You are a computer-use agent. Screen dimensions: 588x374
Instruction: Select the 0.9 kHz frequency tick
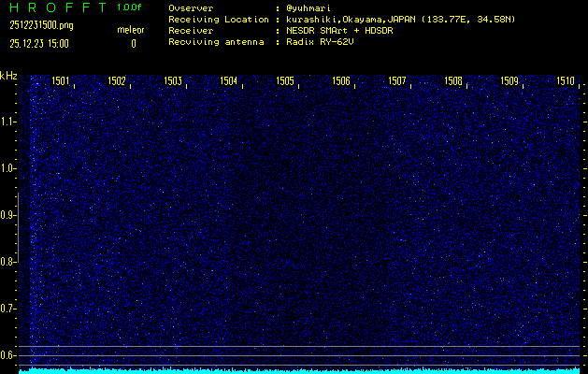pyautogui.click(x=8, y=215)
